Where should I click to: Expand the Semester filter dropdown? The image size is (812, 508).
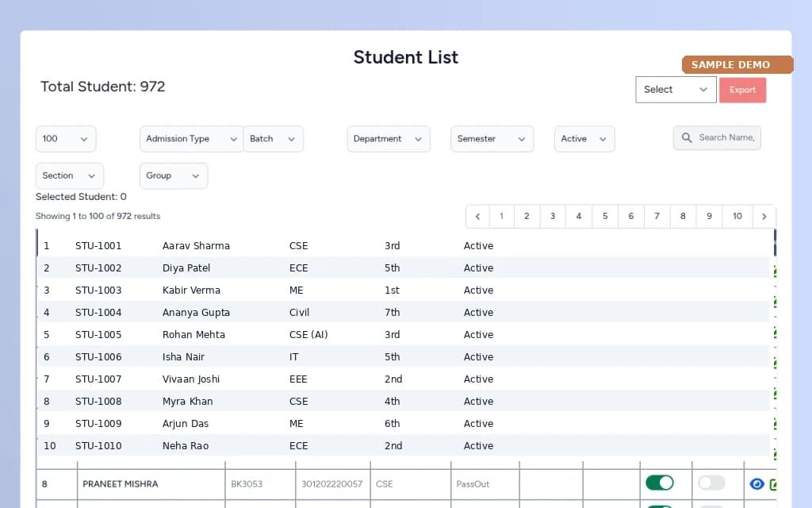[492, 139]
